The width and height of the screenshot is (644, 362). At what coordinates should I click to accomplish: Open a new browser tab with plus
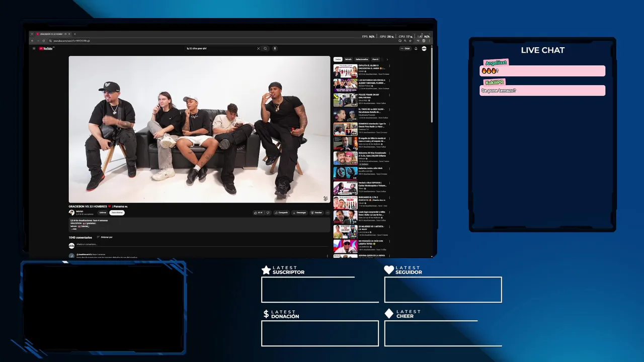[75, 34]
